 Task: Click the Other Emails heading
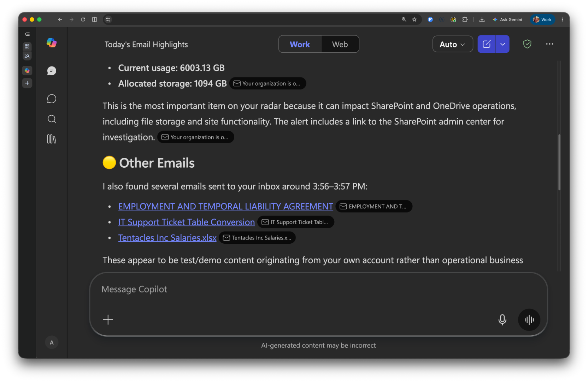(157, 163)
